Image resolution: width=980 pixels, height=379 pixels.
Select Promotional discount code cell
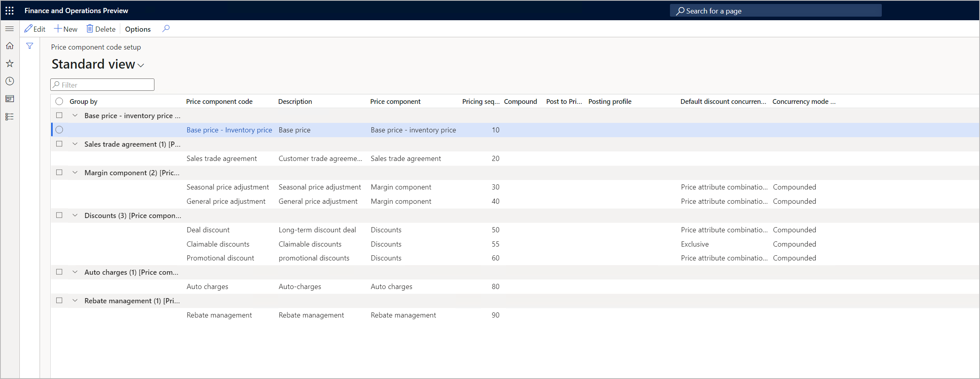click(220, 258)
